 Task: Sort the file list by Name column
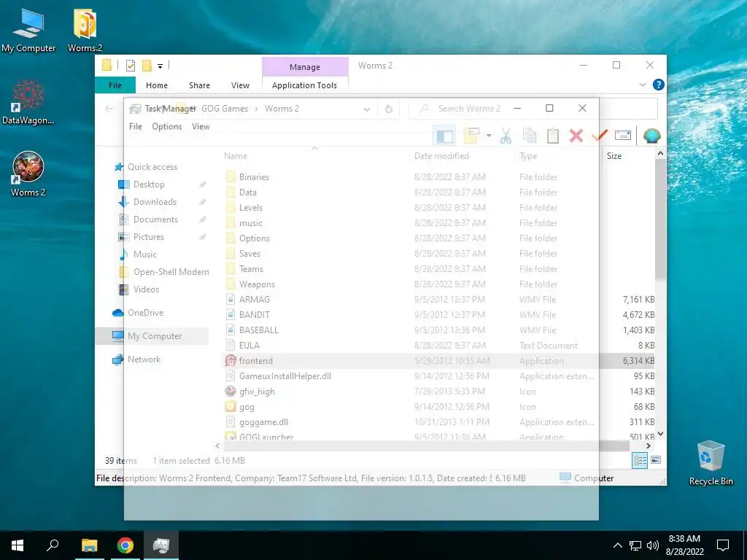[x=314, y=156]
